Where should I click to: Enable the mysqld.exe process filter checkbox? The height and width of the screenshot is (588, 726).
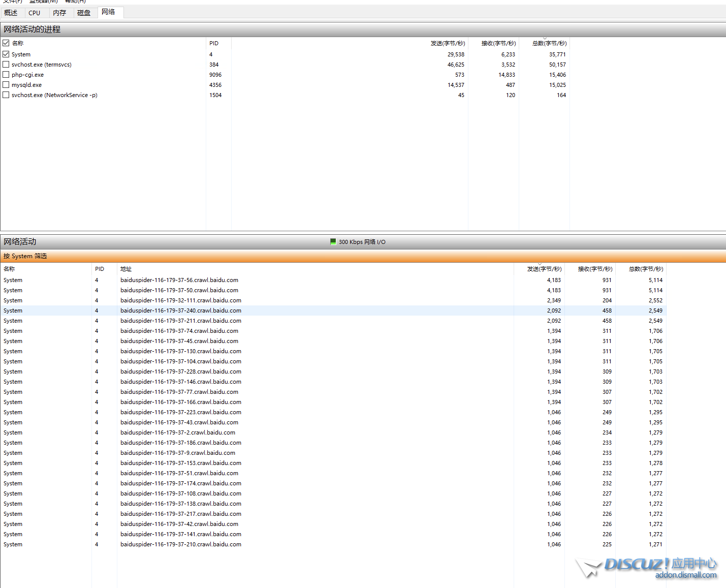click(6, 85)
